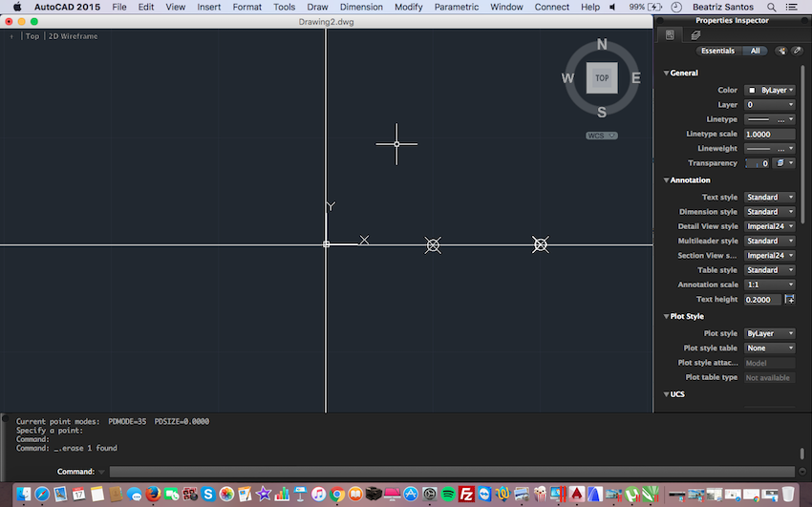Click in the Command line input field

452,472
